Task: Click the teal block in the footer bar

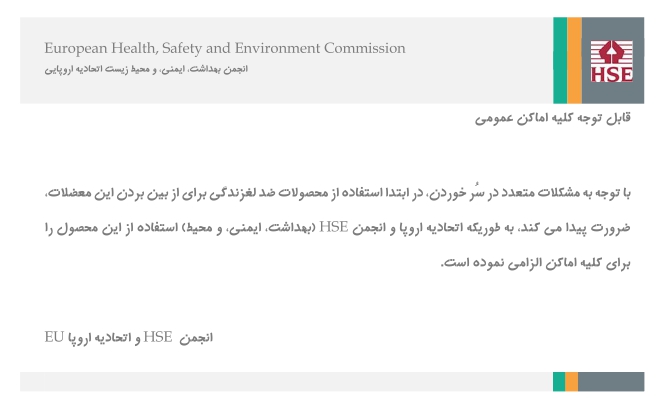Action: coord(558,381)
